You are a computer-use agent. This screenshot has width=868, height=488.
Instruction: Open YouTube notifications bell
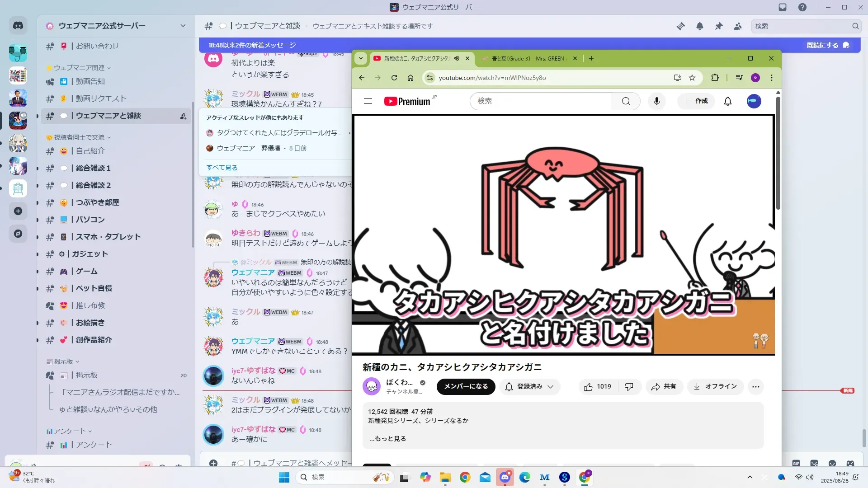[728, 101]
